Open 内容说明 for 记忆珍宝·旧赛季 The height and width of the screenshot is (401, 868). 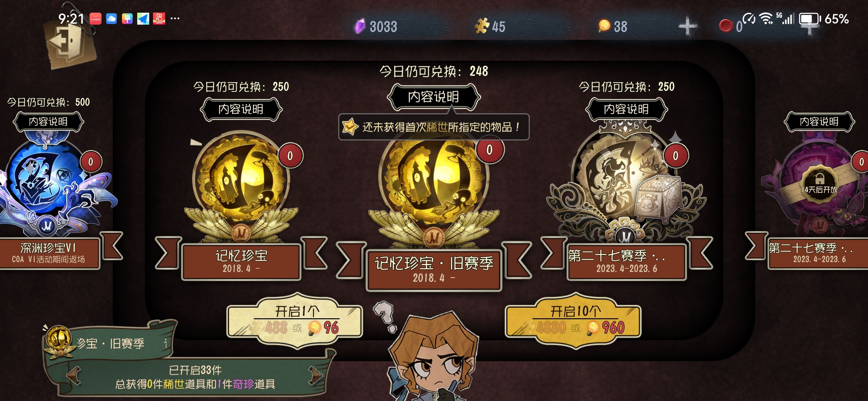(x=434, y=97)
